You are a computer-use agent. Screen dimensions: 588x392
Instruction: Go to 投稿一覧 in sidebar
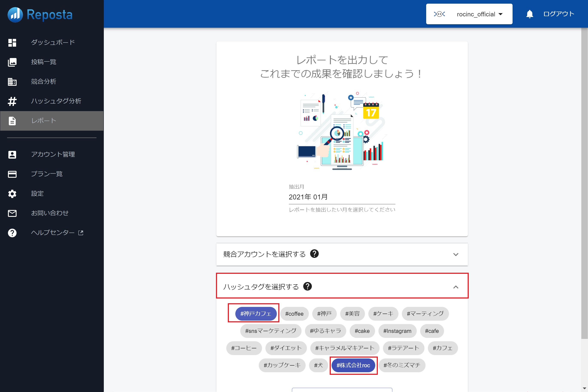tap(52, 62)
